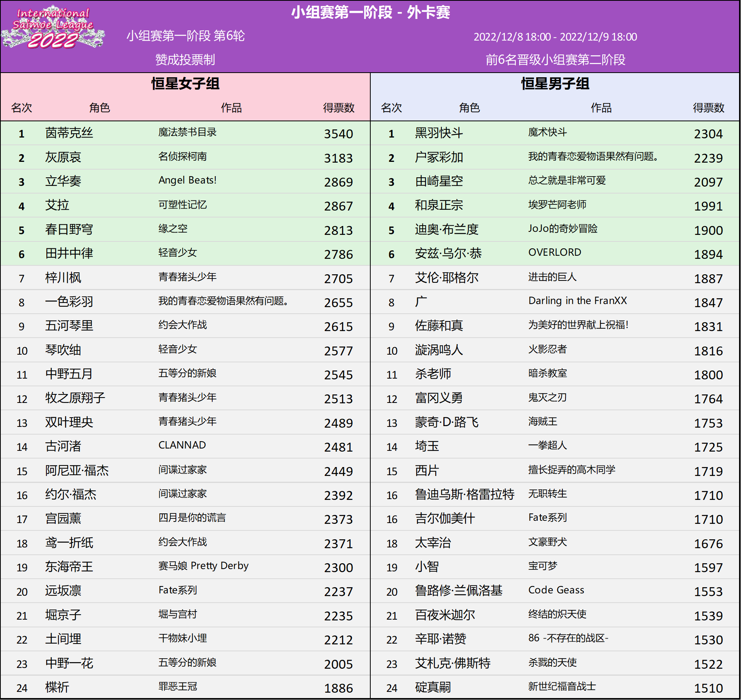
Task: Click character name 佐藤和真
Action: (x=439, y=326)
